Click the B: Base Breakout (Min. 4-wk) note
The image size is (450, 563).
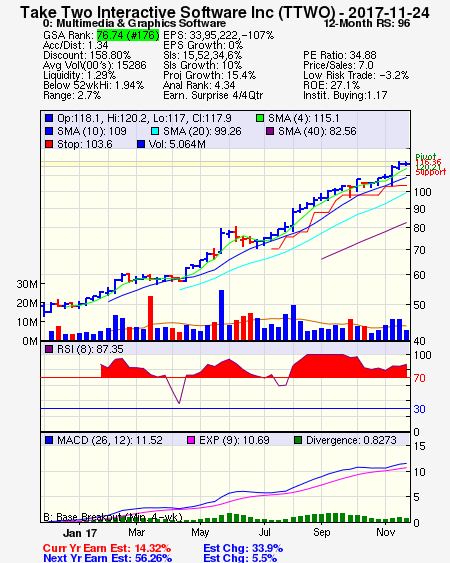click(x=113, y=517)
